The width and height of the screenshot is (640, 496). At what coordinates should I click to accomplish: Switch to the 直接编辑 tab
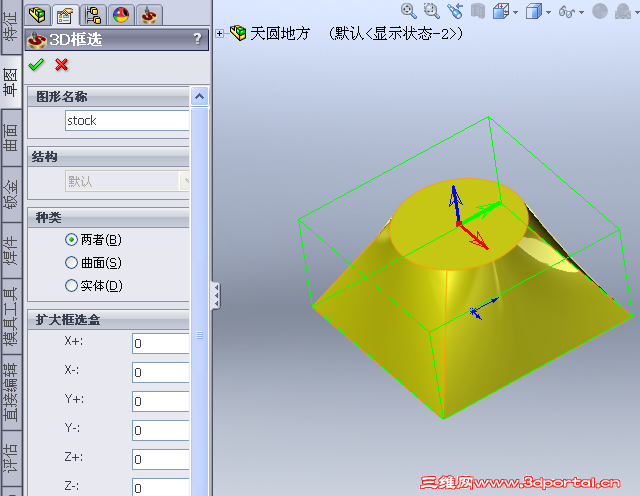[x=11, y=393]
